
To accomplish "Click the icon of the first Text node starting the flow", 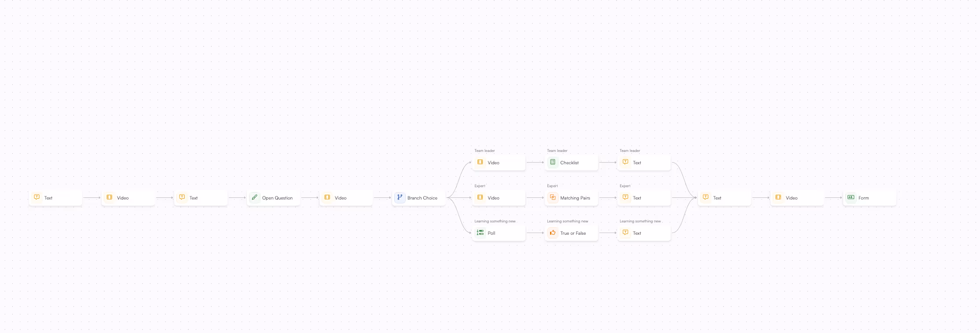I will 37,197.
